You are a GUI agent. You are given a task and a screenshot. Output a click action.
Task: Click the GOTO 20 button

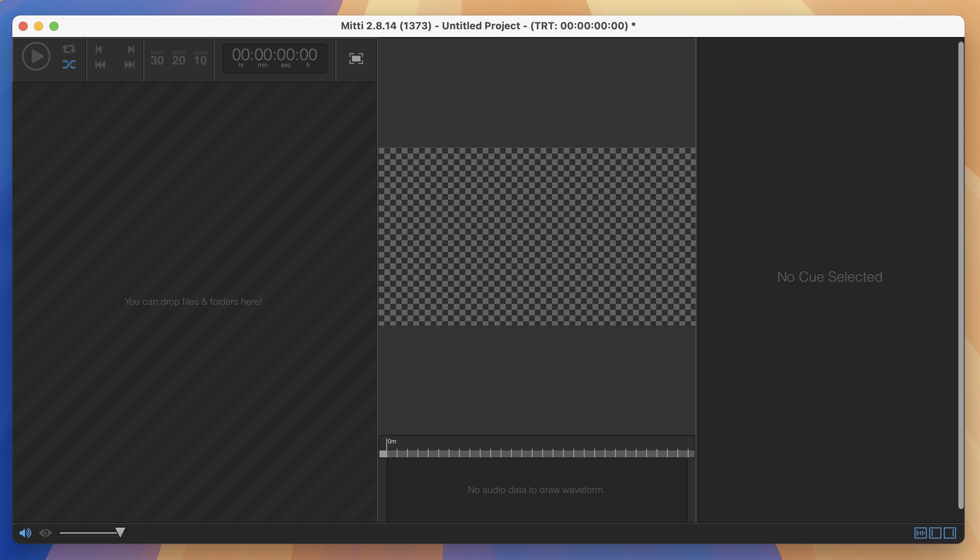point(178,58)
